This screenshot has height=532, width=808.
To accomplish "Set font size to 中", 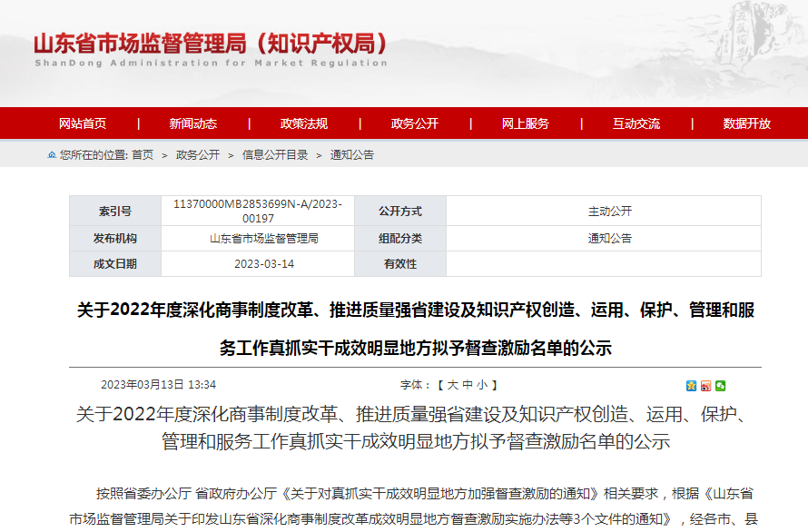I will 468,385.
